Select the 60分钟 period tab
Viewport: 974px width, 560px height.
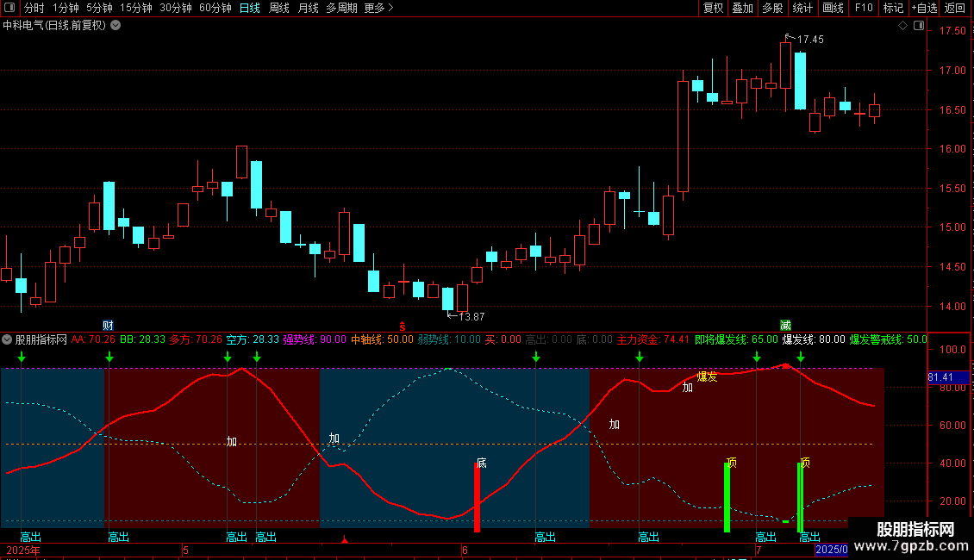pos(215,8)
